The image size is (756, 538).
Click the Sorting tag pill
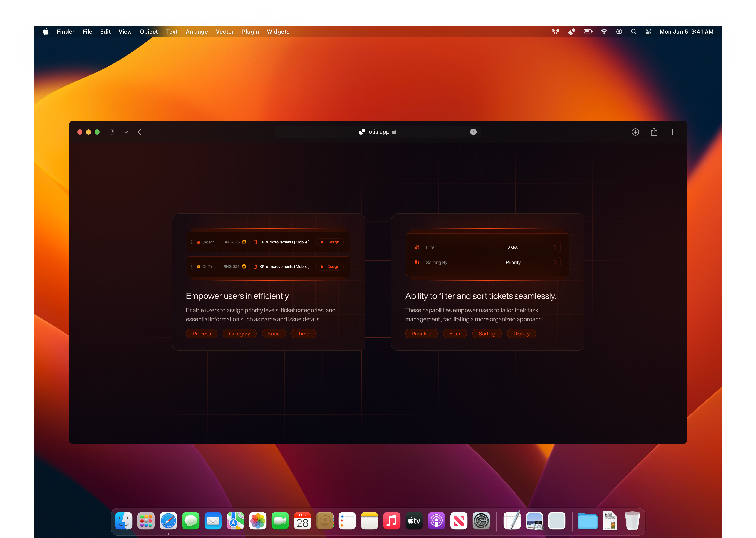point(487,334)
